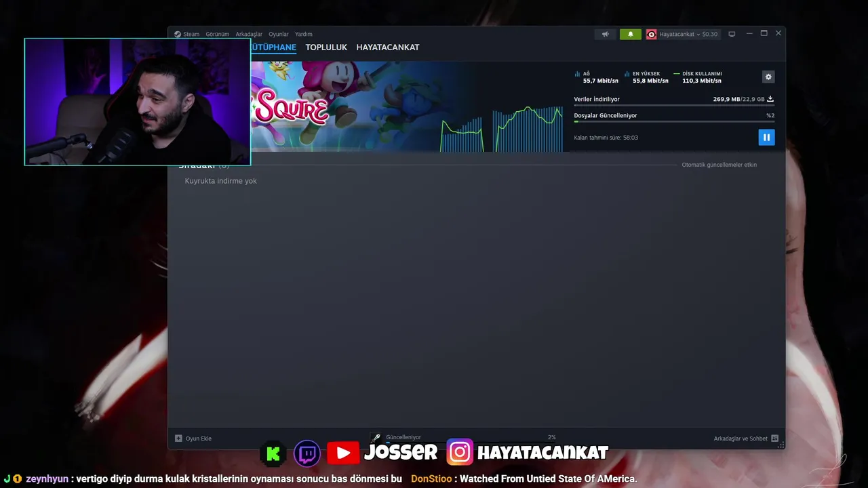
Task: Click the Steam logo icon in title bar
Action: (178, 34)
